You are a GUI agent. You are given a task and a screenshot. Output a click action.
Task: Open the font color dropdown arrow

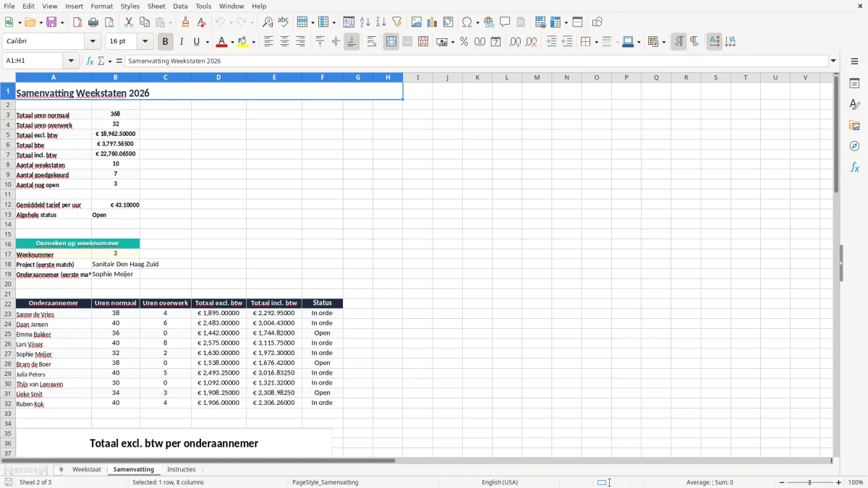232,42
